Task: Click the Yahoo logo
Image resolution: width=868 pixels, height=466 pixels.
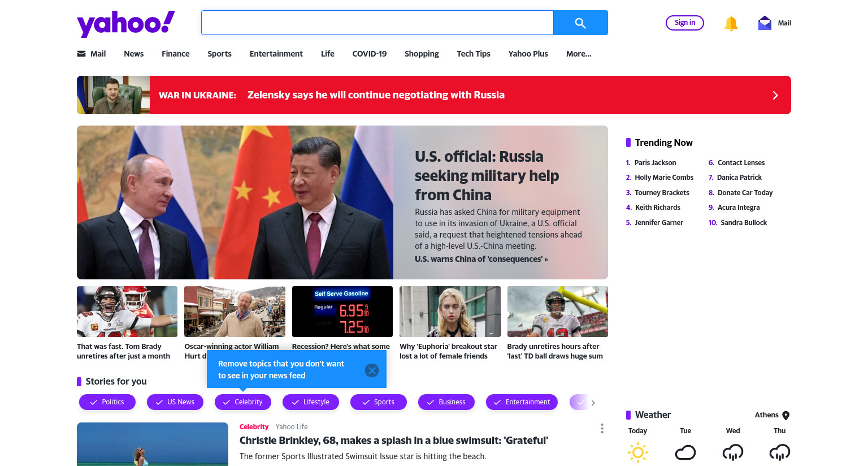Action: 126,24
